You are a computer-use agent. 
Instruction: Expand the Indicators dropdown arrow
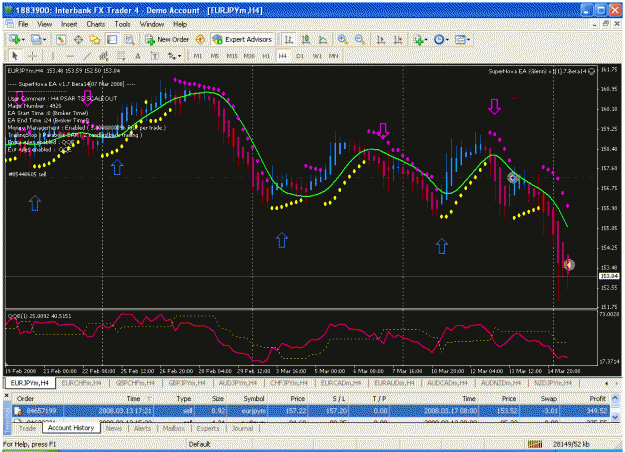pos(426,39)
